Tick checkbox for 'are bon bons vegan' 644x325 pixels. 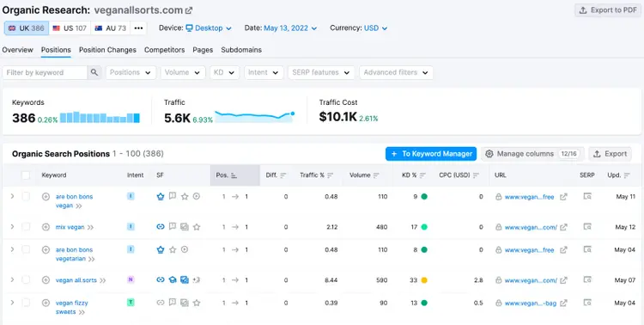(x=26, y=196)
